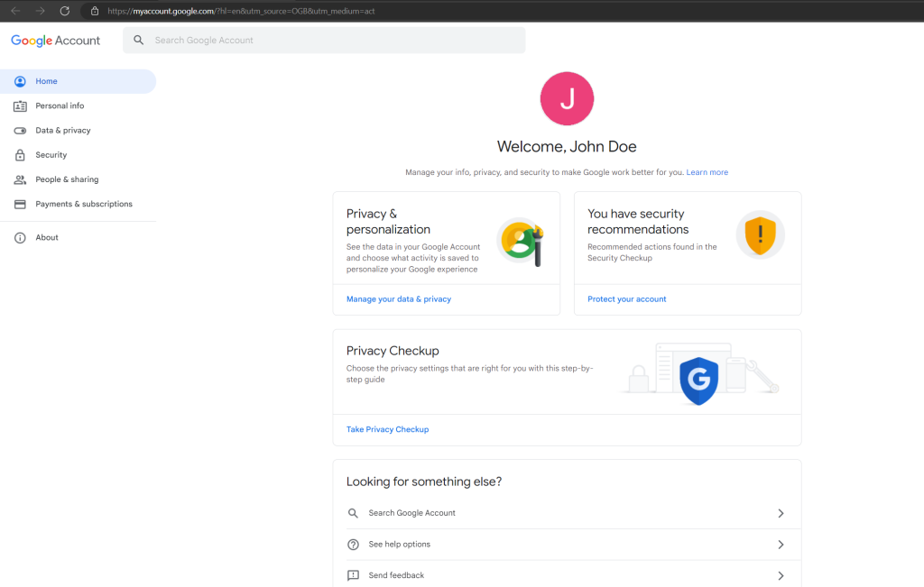The width and height of the screenshot is (924, 587).
Task: Click the Learn more link
Action: [707, 172]
